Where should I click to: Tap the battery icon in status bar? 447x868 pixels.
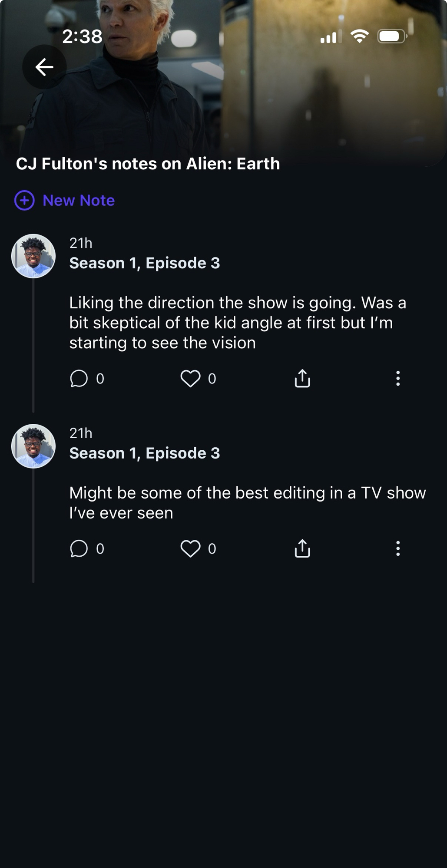point(392,36)
